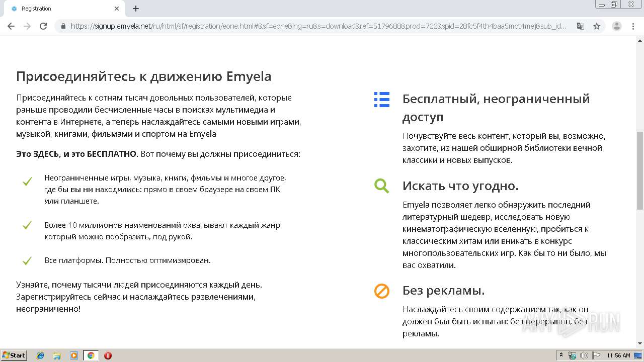This screenshot has height=362, width=644.
Task: Click the system clock 11:56 AM
Action: pos(618,355)
